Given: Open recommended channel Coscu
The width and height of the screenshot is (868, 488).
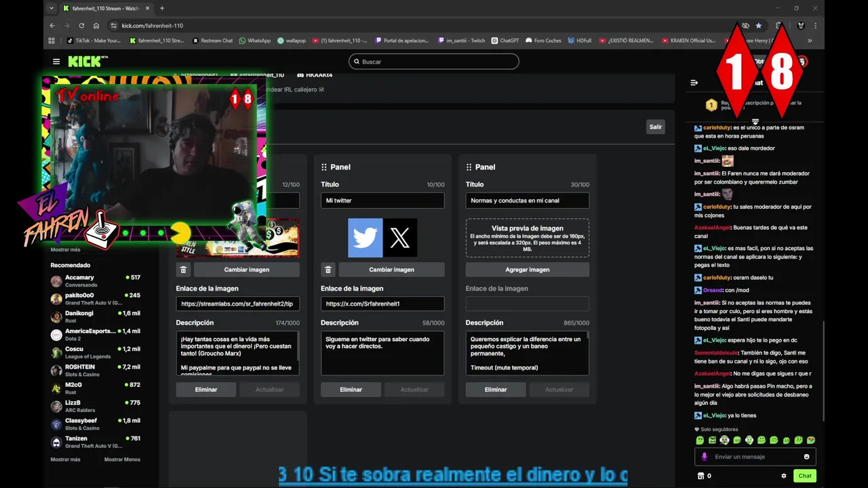Looking at the screenshot, I should pyautogui.click(x=95, y=352).
